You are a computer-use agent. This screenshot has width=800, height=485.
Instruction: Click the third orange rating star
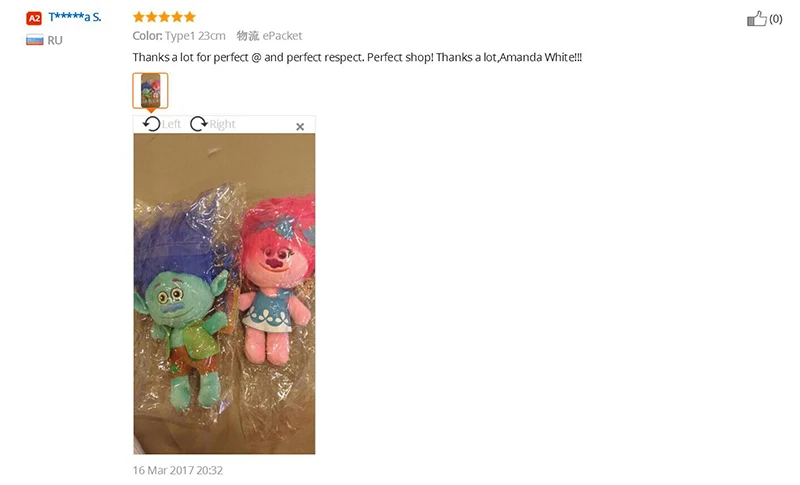[x=164, y=17]
